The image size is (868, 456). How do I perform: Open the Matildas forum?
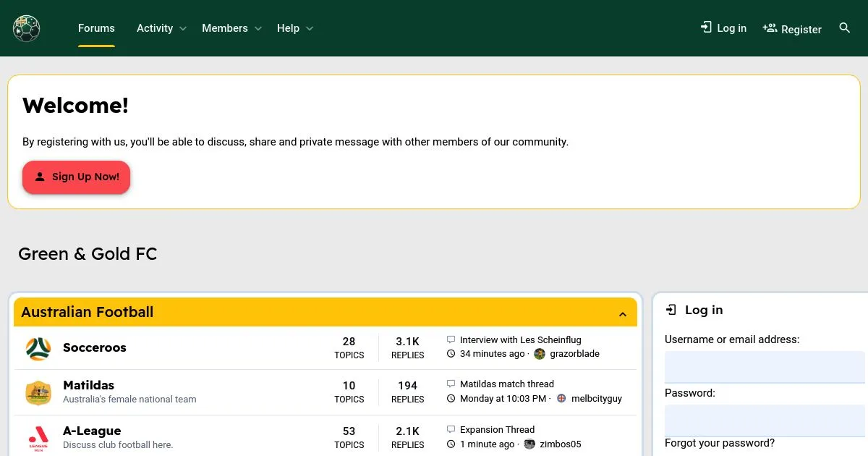88,385
